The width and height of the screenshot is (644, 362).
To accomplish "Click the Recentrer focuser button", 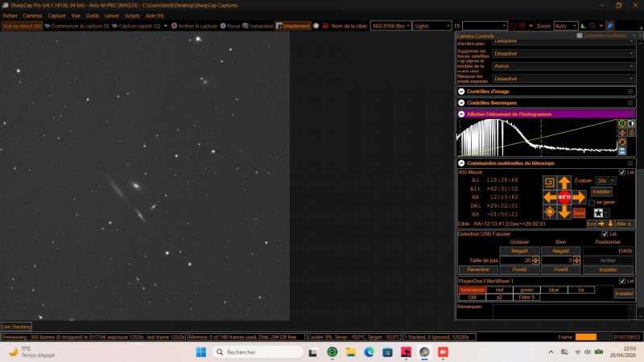I will pyautogui.click(x=478, y=269).
